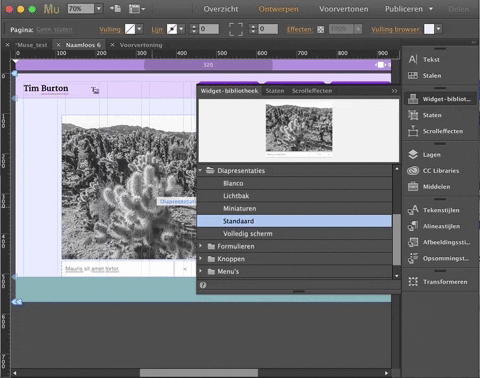This screenshot has width=480, height=378.
Task: Click the Effecten link
Action: click(x=300, y=29)
